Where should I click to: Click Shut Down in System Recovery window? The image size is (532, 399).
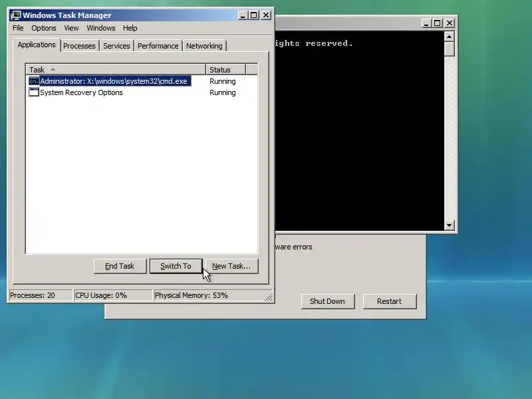coord(327,301)
